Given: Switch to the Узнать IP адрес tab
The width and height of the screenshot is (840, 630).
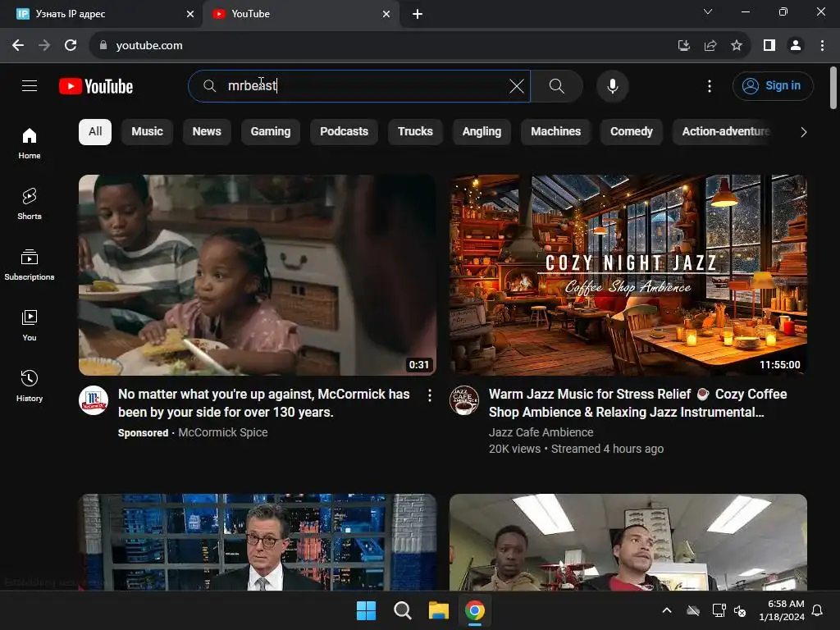Looking at the screenshot, I should pos(102,14).
